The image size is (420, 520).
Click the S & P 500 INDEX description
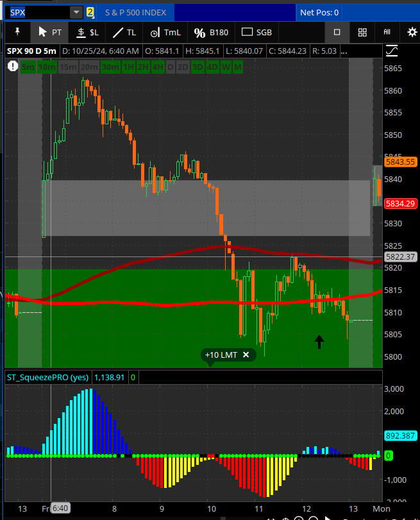point(136,13)
